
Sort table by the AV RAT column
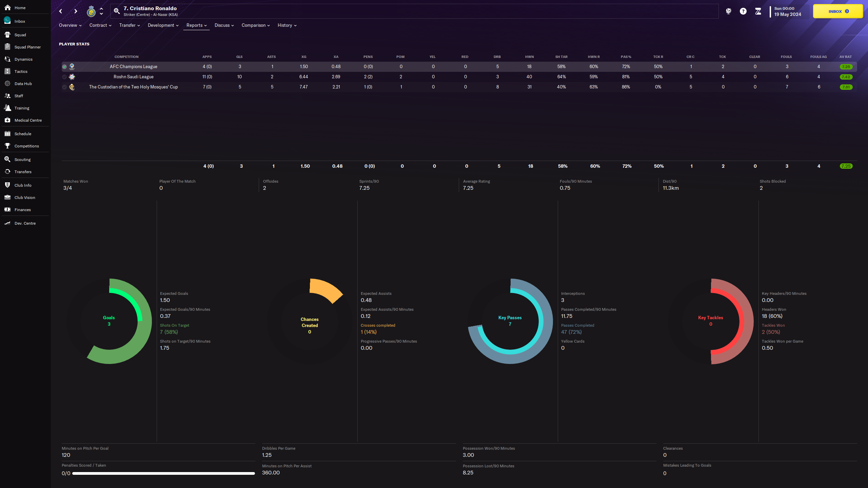(846, 57)
